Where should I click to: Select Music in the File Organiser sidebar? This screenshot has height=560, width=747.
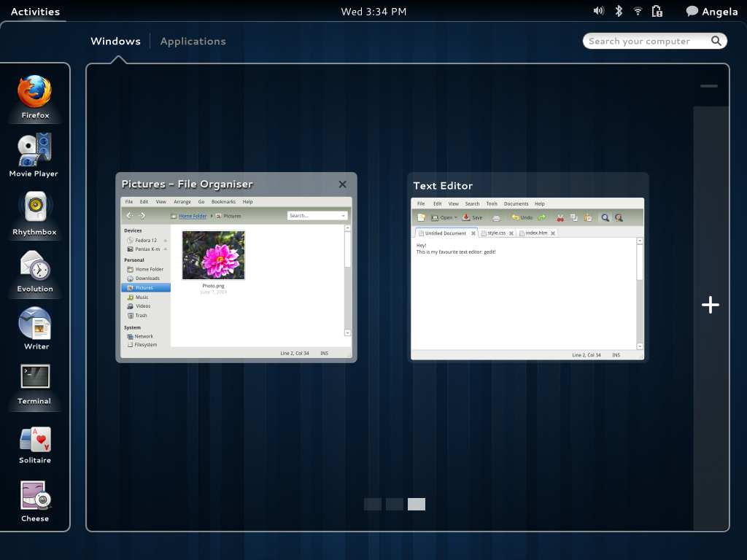tap(143, 296)
